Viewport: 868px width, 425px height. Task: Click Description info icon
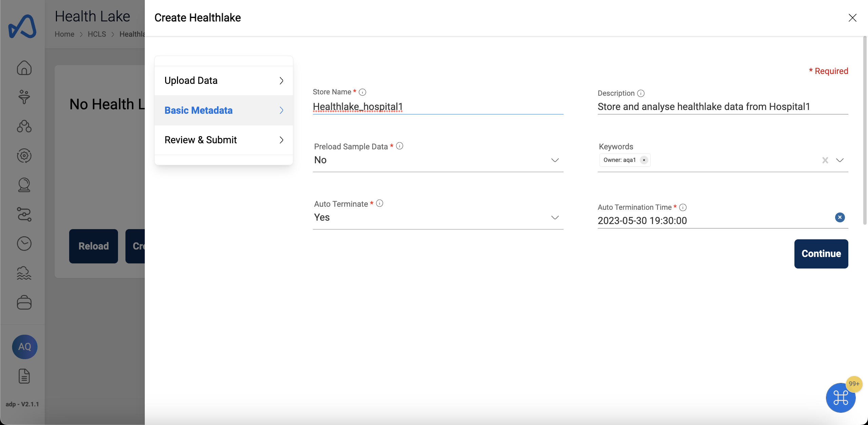click(x=641, y=93)
